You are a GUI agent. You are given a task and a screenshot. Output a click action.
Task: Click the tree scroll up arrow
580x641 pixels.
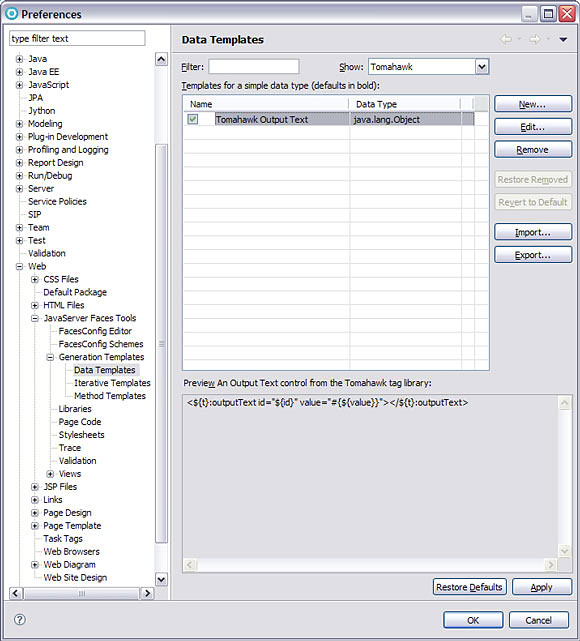[161, 60]
